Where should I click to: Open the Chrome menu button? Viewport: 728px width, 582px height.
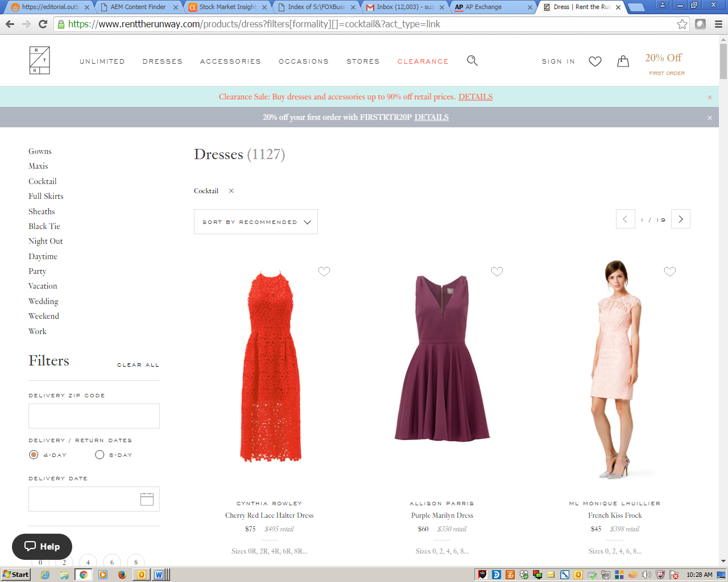718,24
